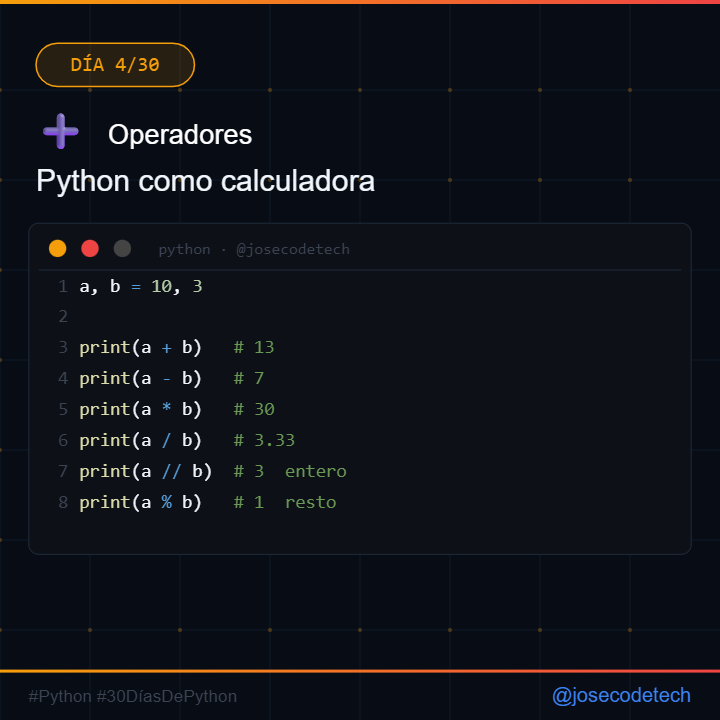Click the python · @josecodetech window label
This screenshot has width=720, height=720.
254,249
